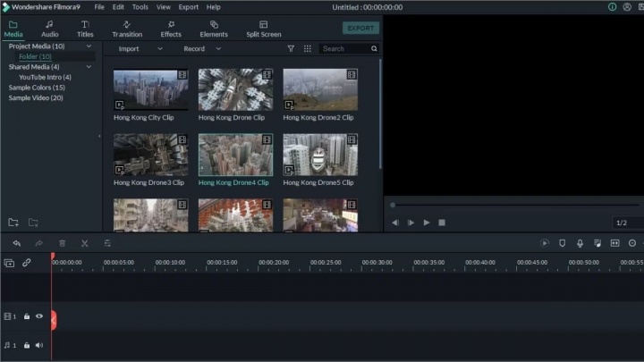The image size is (644, 362).
Task: Click the Wondershare Filmora9 logo icon
Action: point(5,7)
